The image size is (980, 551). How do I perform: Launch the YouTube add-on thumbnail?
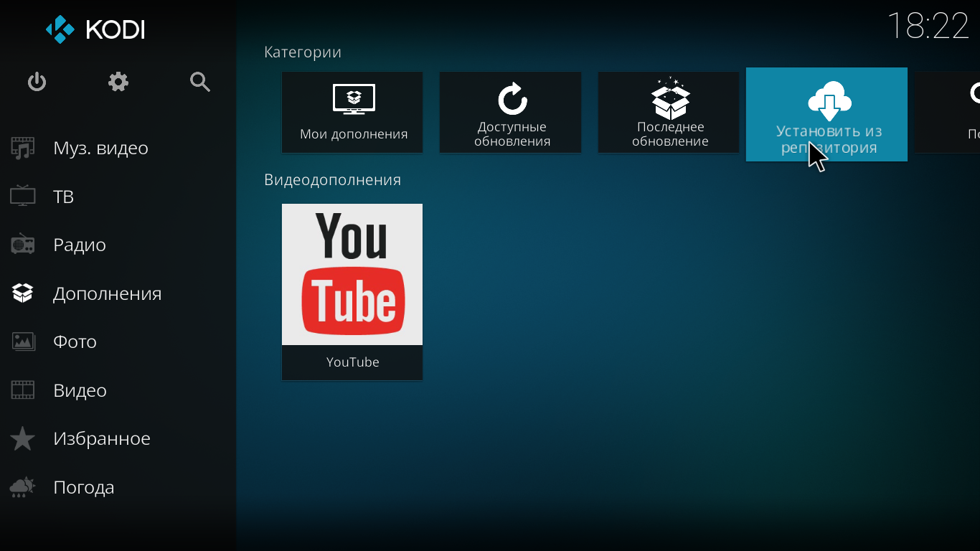click(x=352, y=274)
